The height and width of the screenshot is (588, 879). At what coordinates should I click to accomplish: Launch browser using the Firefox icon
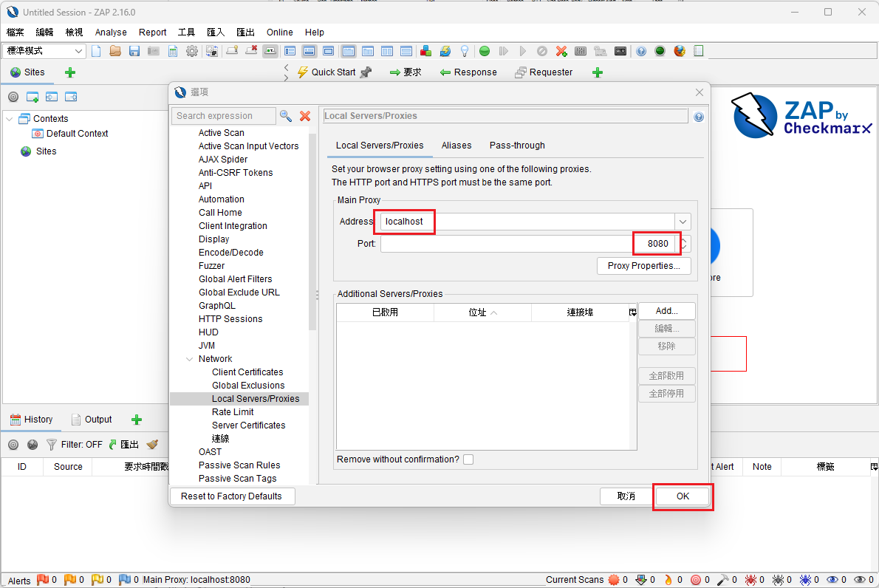click(680, 51)
